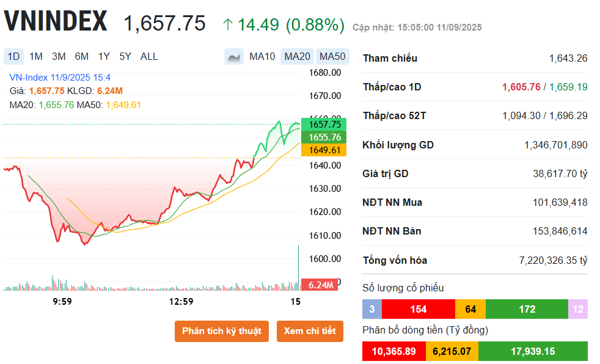
Task: Click the 12:59 time axis label
Action: (181, 302)
